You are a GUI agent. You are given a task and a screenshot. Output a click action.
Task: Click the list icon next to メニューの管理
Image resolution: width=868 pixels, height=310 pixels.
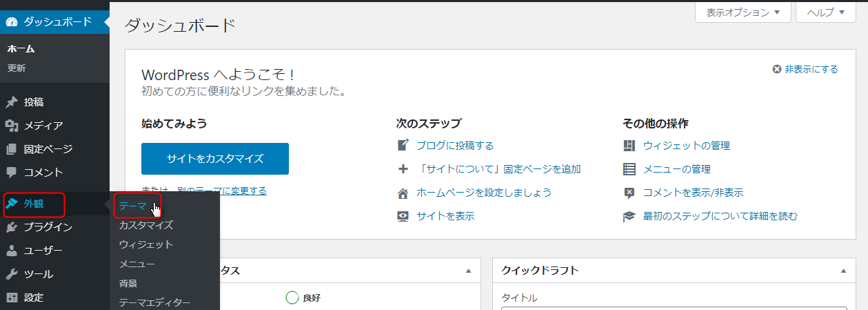coord(629,169)
